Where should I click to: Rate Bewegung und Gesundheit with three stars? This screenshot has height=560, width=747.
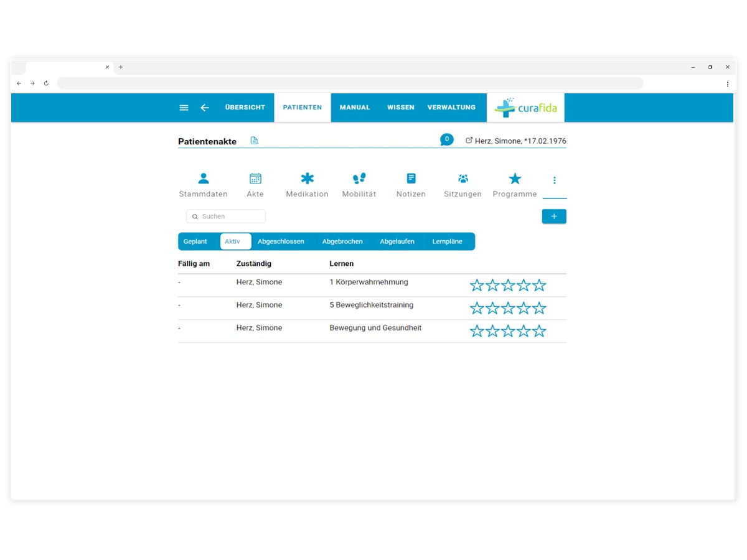tap(508, 331)
